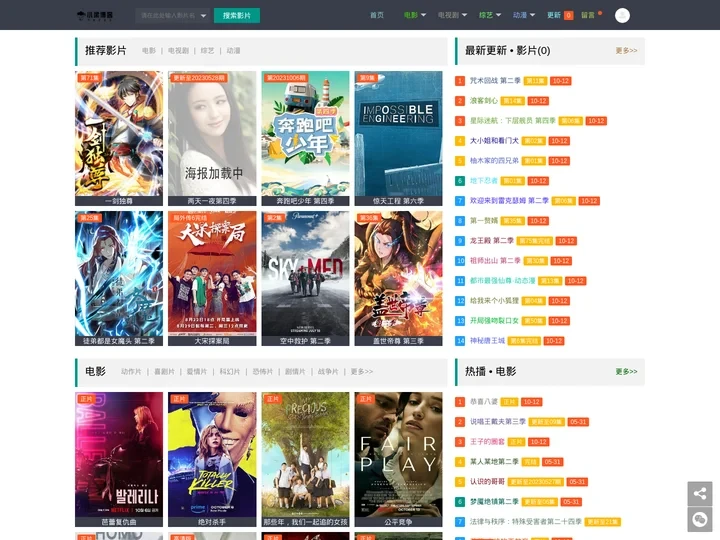Open 更新 in the navigation
Viewport: 720px width, 540px height.
[x=554, y=15]
